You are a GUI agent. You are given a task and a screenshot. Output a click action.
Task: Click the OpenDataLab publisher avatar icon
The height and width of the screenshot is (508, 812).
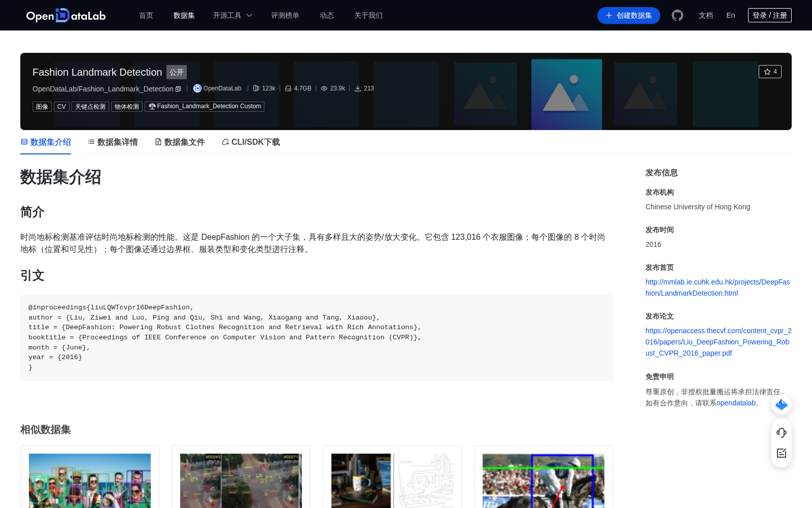point(197,88)
